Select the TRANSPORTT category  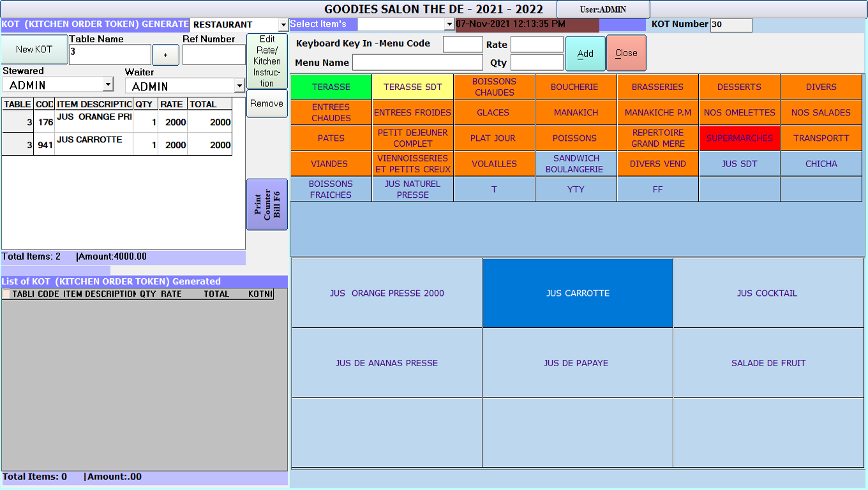pyautogui.click(x=821, y=138)
